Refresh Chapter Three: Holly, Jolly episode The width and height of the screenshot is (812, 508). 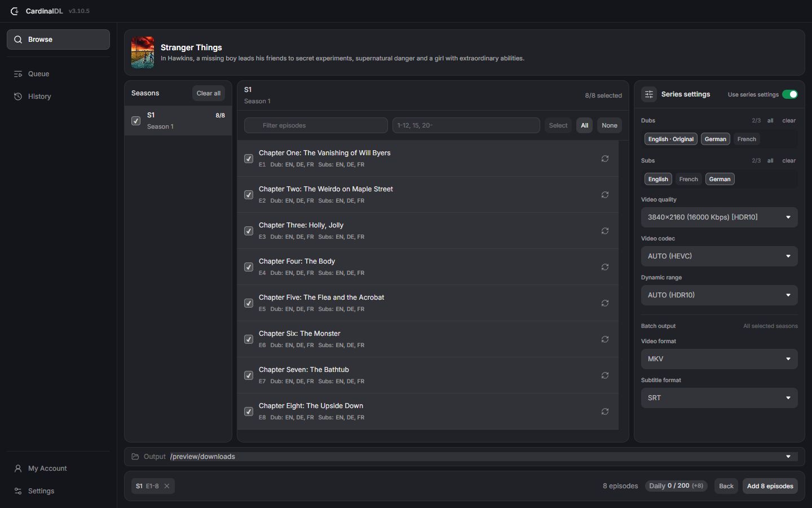tap(605, 231)
